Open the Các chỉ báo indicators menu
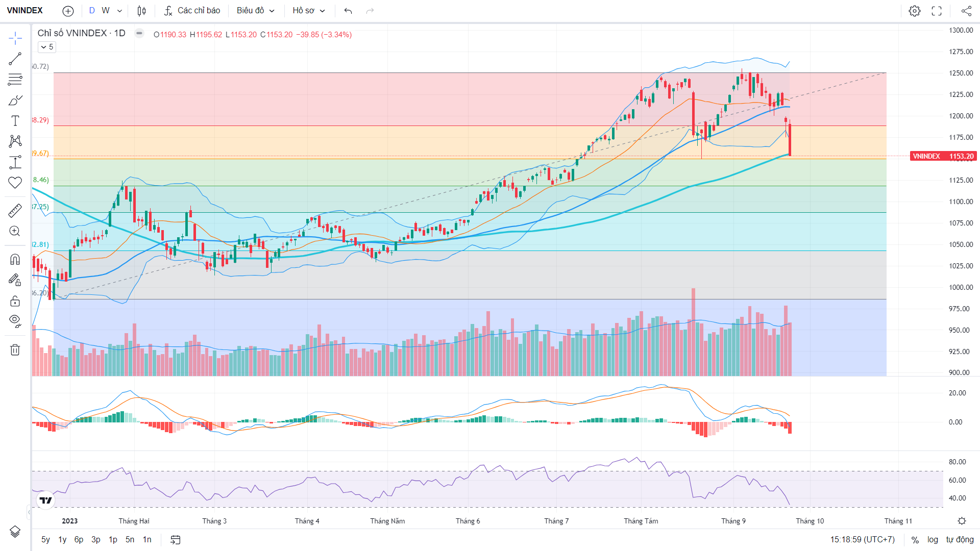 click(192, 11)
